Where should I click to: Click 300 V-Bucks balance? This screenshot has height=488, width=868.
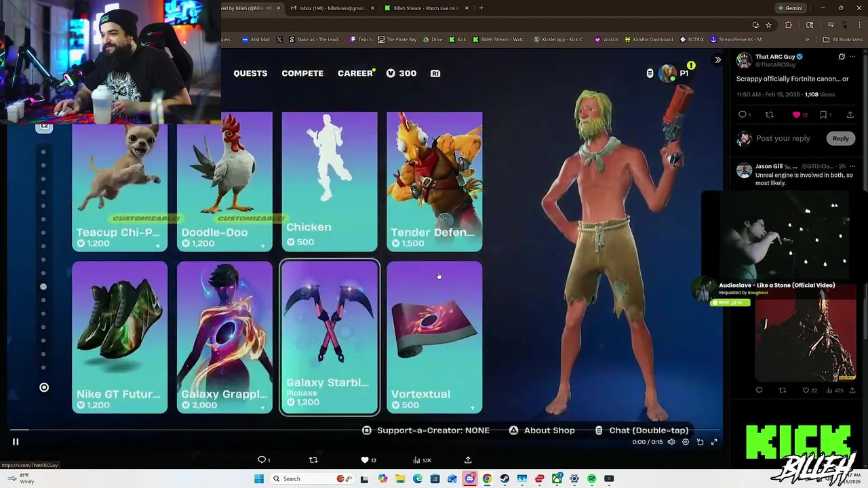click(x=401, y=73)
